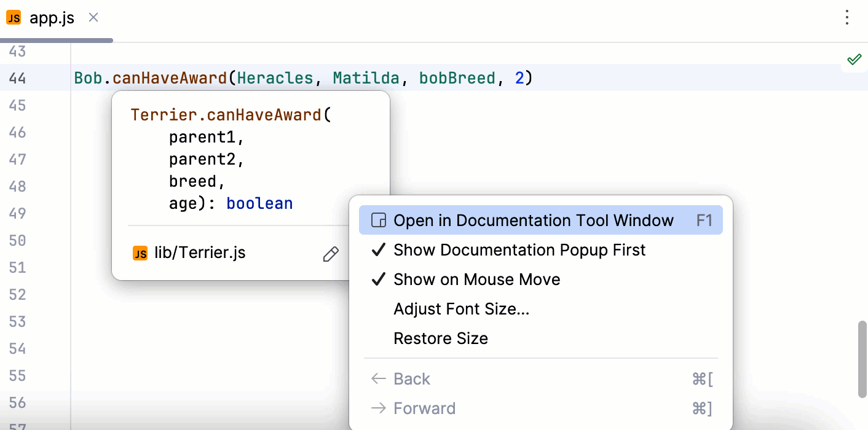Disable Show on Mouse Move
Screen dimensions: 868x430
click(477, 279)
